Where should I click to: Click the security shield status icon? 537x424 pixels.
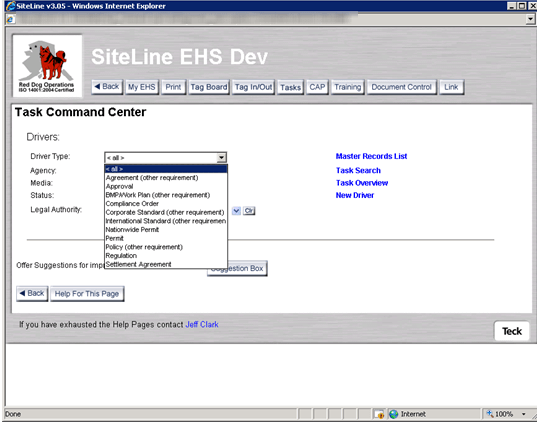[379, 414]
